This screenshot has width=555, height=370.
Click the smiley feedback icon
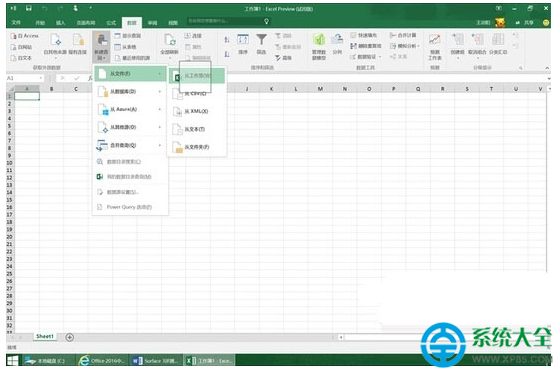(x=546, y=23)
